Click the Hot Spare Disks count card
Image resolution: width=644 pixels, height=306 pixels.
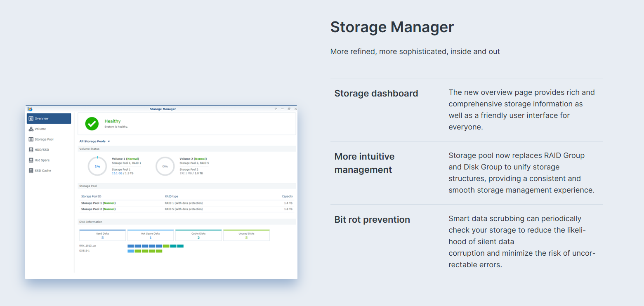point(151,235)
